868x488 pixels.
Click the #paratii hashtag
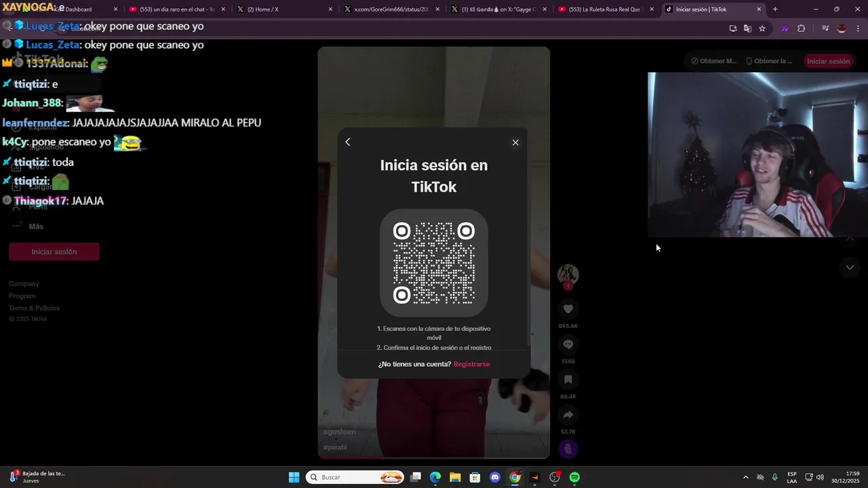(x=335, y=447)
